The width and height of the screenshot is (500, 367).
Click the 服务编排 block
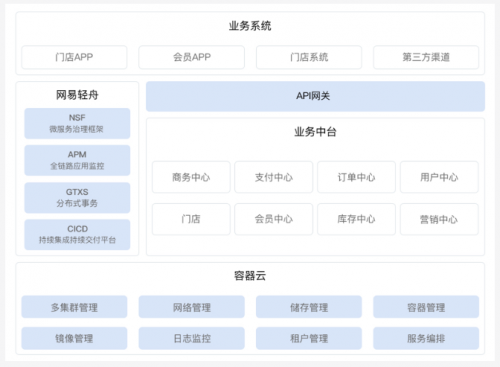pyautogui.click(x=426, y=338)
